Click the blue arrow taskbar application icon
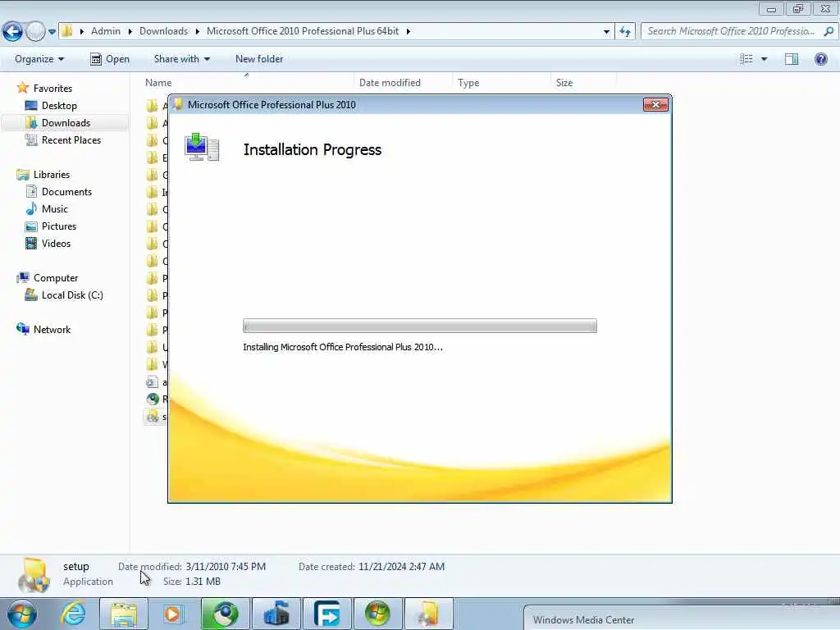Viewport: 840px width, 630px height. 326,614
